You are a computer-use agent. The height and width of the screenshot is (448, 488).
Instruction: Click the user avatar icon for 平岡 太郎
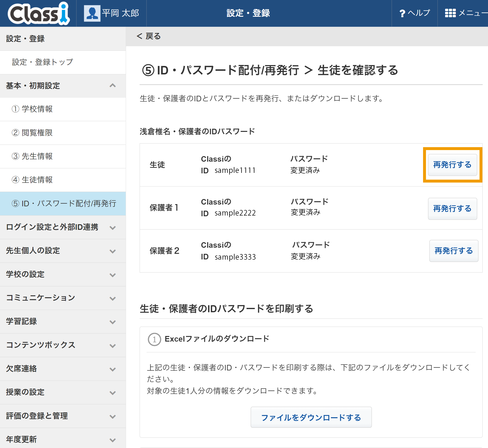pyautogui.click(x=92, y=13)
